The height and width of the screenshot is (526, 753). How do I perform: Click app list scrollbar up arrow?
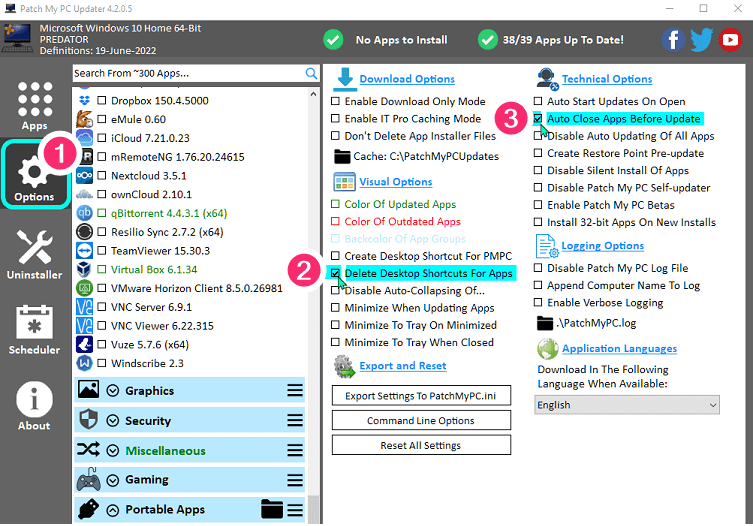313,94
